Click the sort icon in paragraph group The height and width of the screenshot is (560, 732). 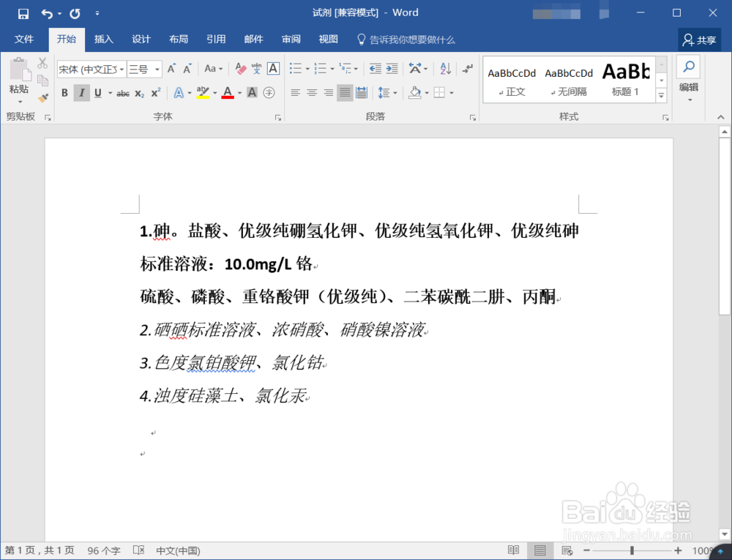tap(445, 67)
